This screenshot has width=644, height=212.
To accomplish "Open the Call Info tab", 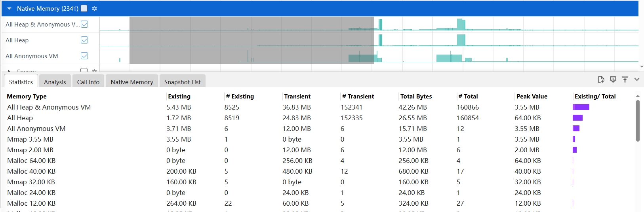I will (88, 82).
